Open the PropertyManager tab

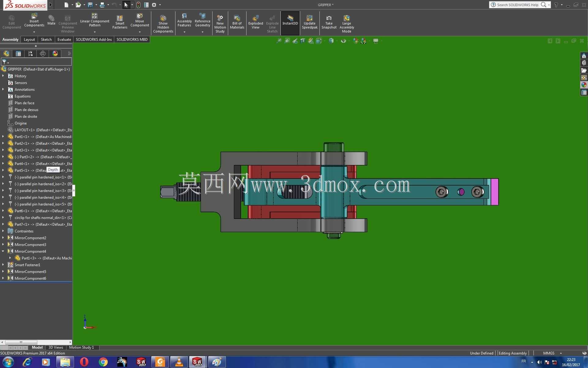pos(18,54)
